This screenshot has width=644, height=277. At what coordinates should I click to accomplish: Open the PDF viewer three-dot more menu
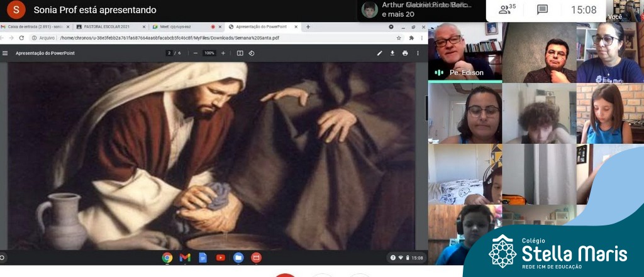pos(418,53)
